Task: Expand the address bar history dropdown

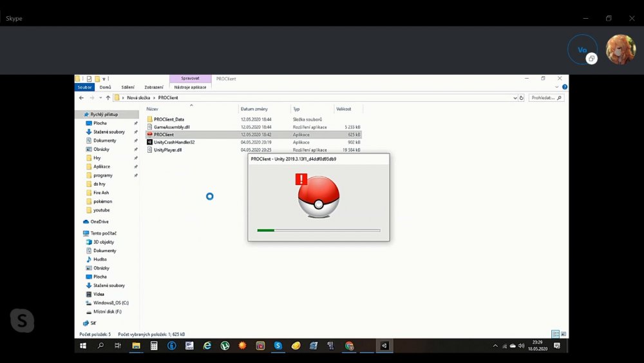Action: (x=515, y=98)
